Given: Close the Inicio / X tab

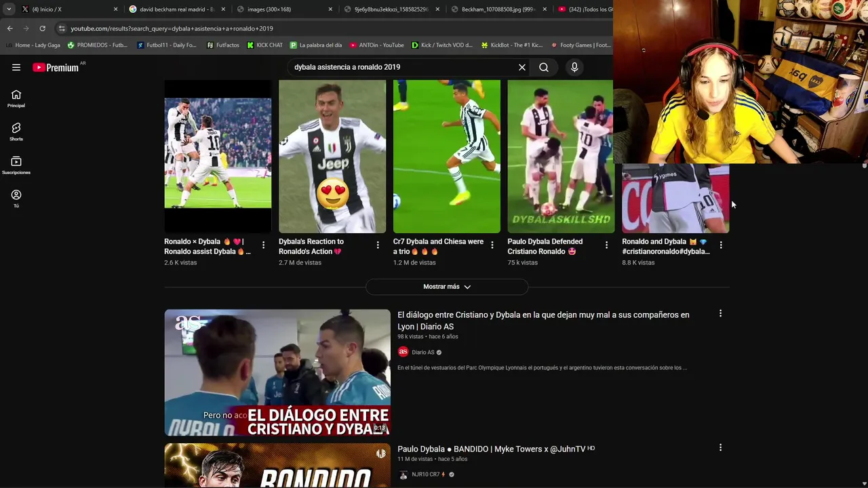Looking at the screenshot, I should (x=115, y=9).
